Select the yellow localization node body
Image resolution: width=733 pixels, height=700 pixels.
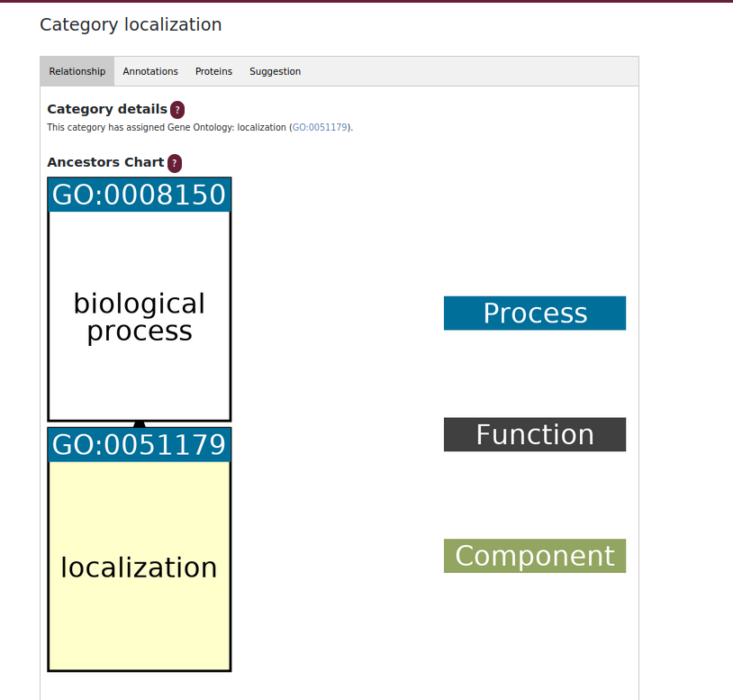[x=140, y=566]
